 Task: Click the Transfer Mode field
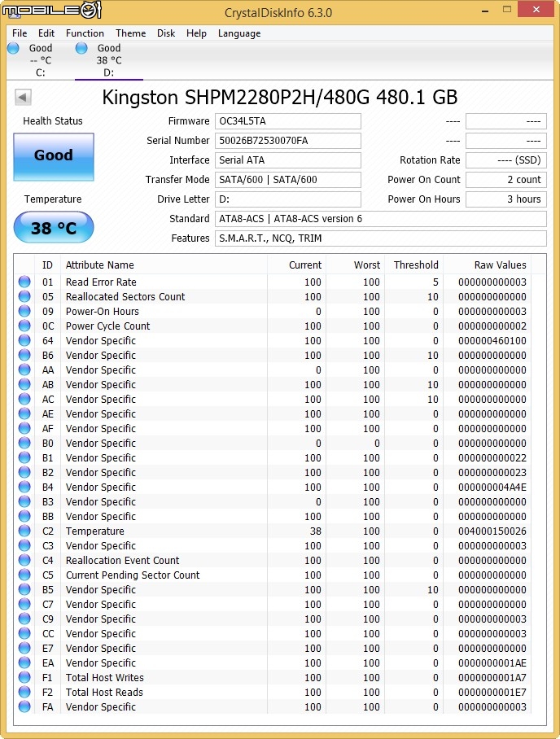(288, 180)
